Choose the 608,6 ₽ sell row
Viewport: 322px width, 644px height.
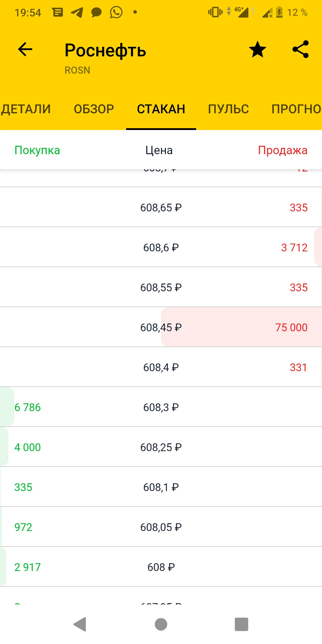pos(161,247)
